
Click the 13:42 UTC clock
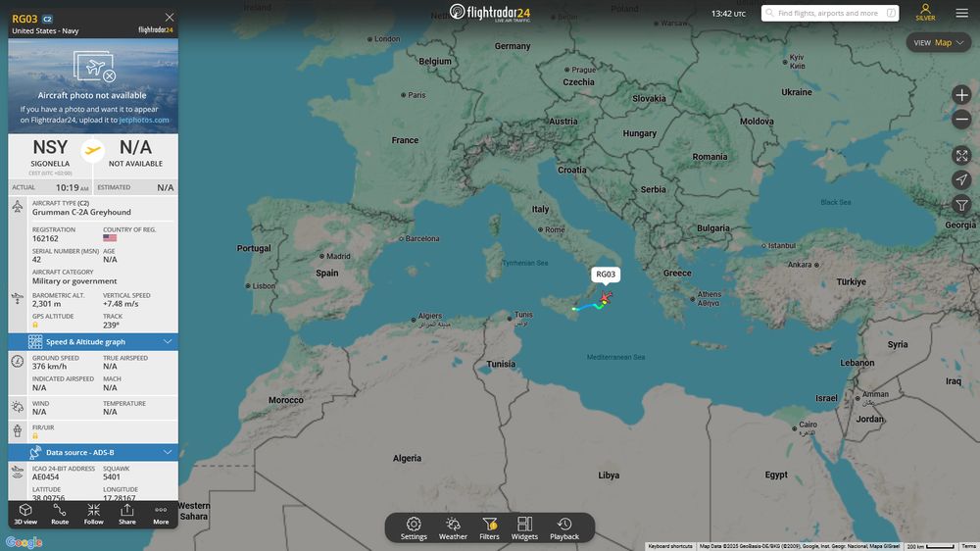click(x=729, y=13)
